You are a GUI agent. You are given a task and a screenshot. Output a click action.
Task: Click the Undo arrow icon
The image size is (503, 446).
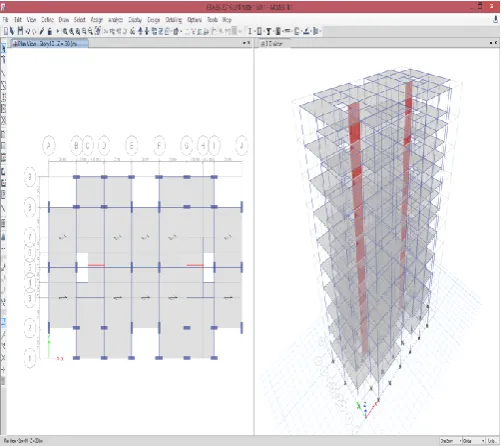28,32
